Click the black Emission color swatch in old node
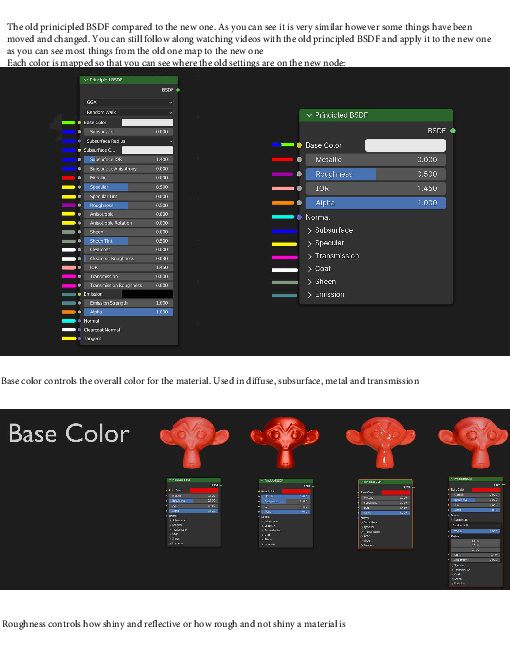Screen dimensions: 510x660 (147, 294)
